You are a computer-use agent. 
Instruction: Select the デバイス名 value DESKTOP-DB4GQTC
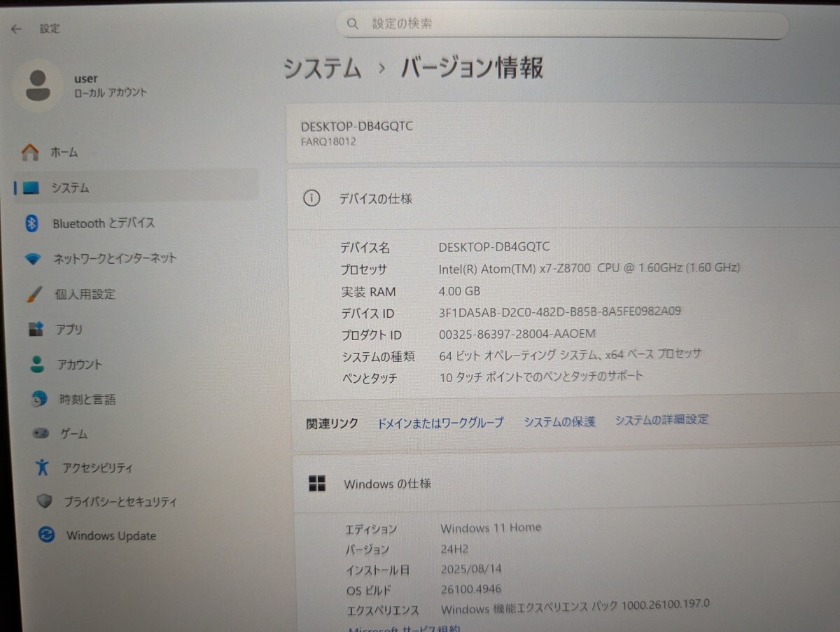(494, 246)
